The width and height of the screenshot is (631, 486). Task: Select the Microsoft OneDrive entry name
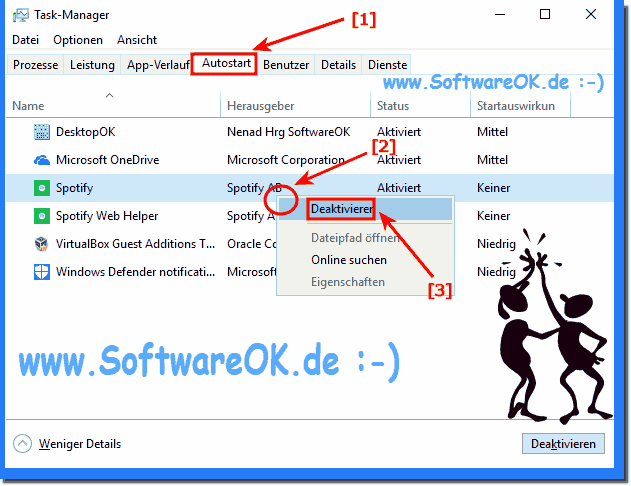pyautogui.click(x=107, y=160)
